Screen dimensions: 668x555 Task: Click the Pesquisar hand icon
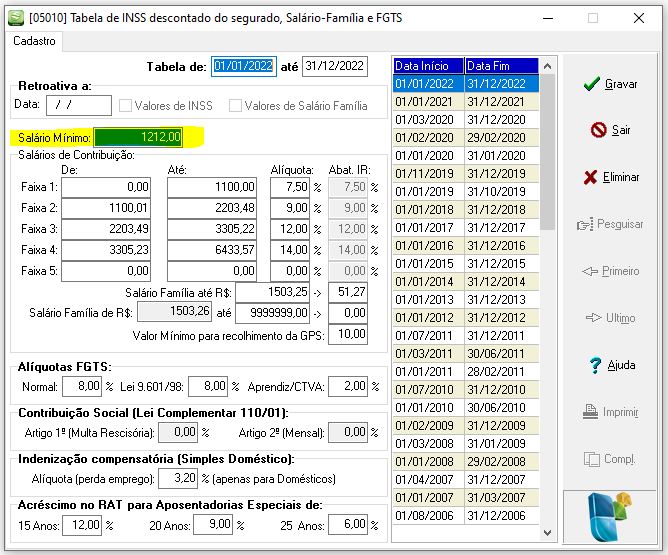(x=585, y=224)
